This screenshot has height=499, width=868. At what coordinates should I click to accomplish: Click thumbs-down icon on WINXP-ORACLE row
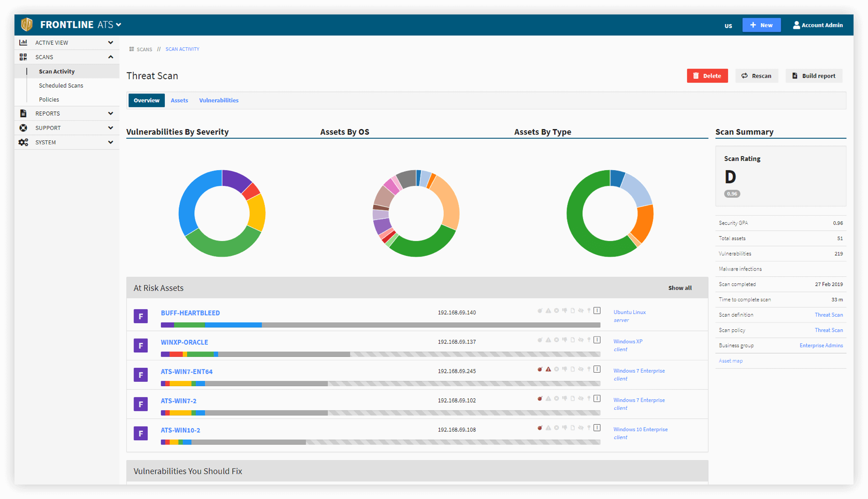[x=564, y=340]
